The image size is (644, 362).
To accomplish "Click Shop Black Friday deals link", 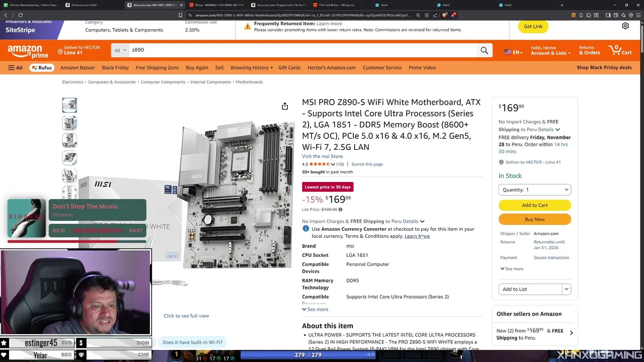I will click(x=604, y=67).
